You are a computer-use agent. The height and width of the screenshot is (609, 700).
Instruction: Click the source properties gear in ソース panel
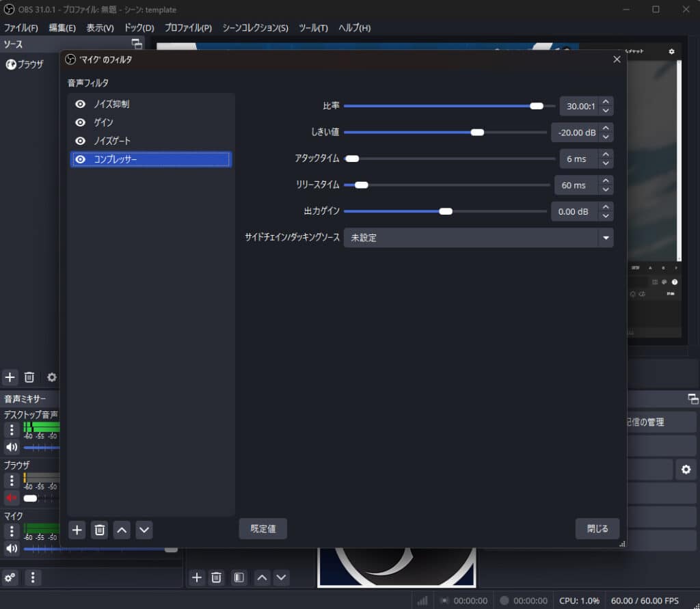(x=51, y=377)
